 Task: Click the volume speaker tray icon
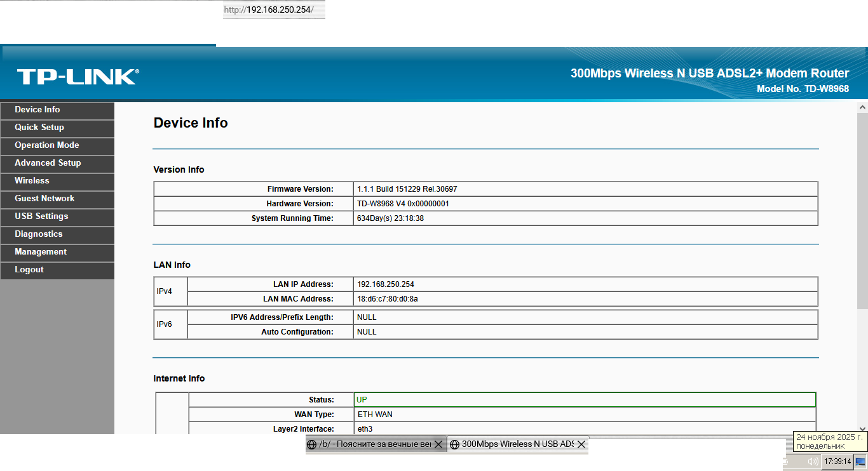coord(813,462)
